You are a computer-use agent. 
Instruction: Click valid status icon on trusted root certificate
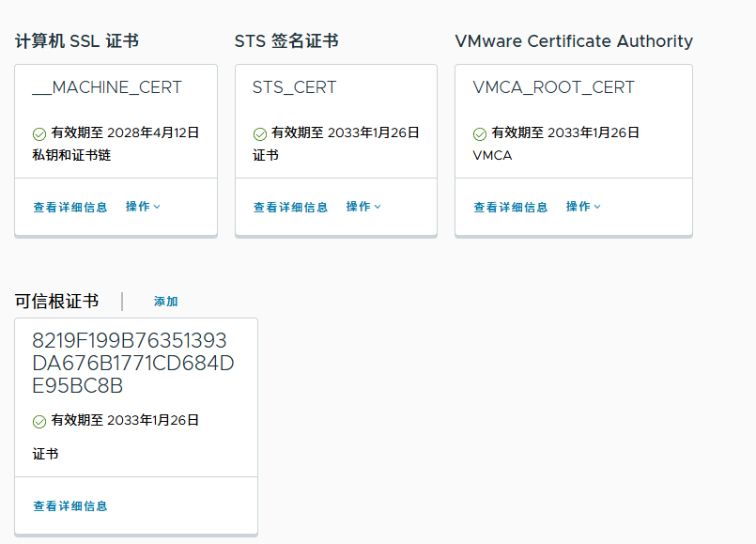[39, 422]
